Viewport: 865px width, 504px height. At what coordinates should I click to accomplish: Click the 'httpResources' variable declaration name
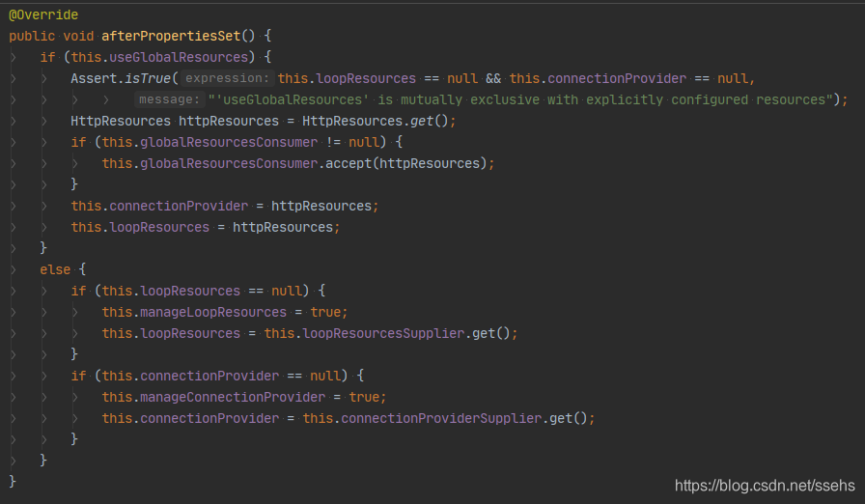229,121
